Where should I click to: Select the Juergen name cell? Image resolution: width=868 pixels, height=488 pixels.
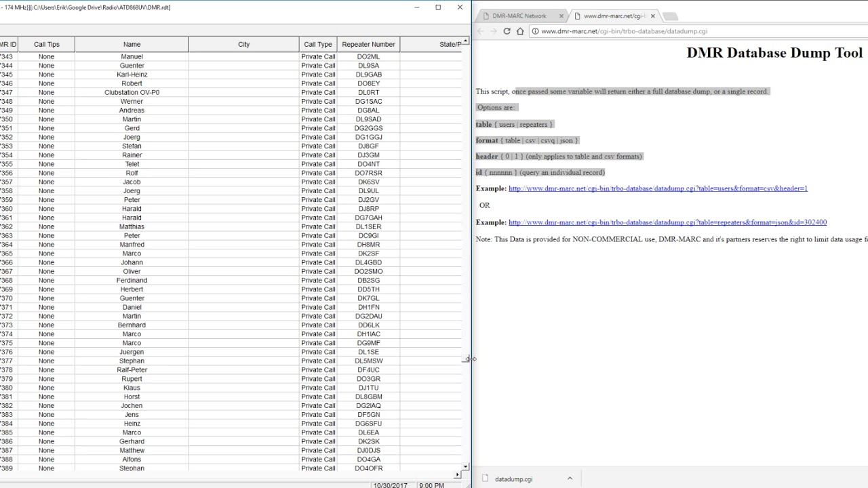click(x=132, y=352)
